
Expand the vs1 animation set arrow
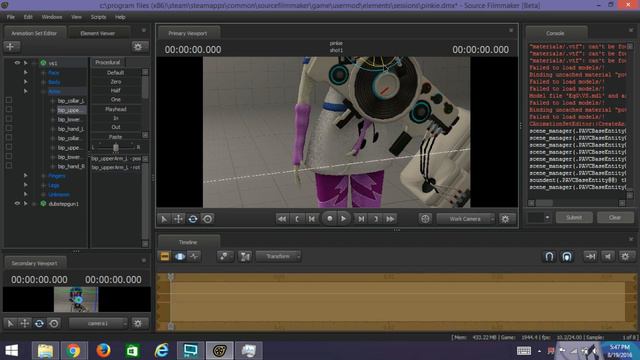point(25,63)
